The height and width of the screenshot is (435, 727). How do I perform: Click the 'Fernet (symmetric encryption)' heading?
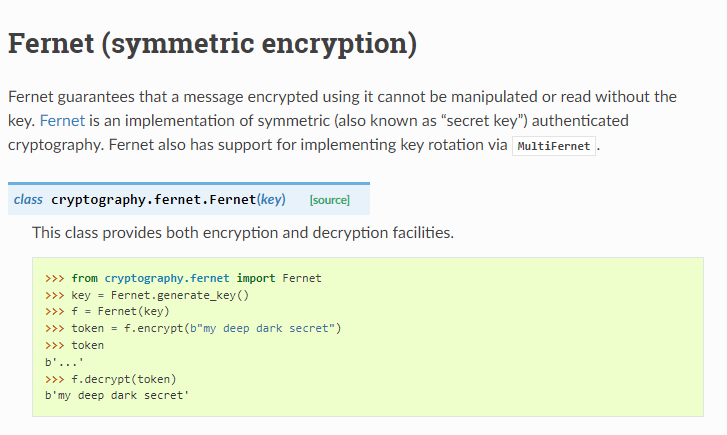[212, 44]
